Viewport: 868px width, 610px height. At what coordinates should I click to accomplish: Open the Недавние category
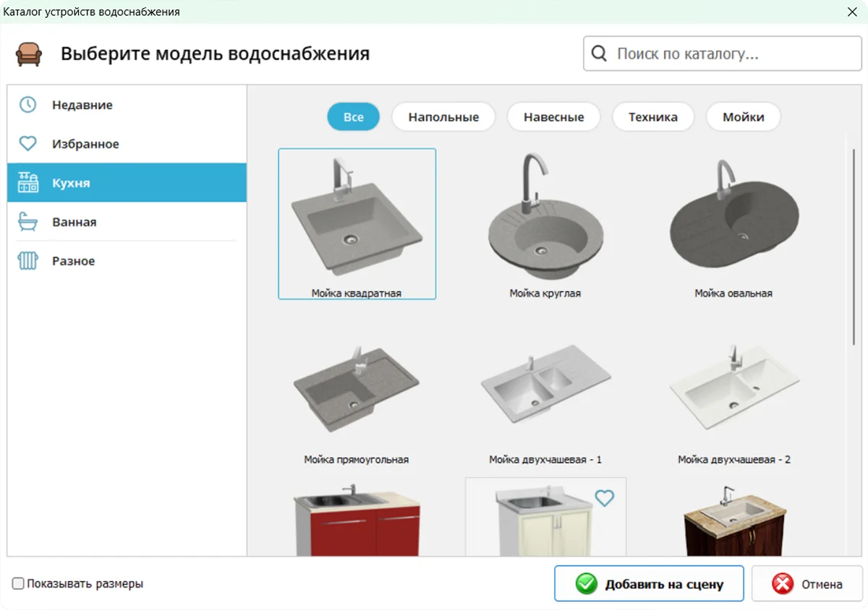(x=127, y=105)
